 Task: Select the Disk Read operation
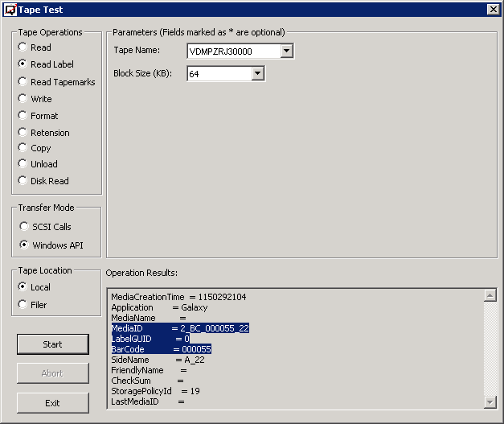(23, 181)
